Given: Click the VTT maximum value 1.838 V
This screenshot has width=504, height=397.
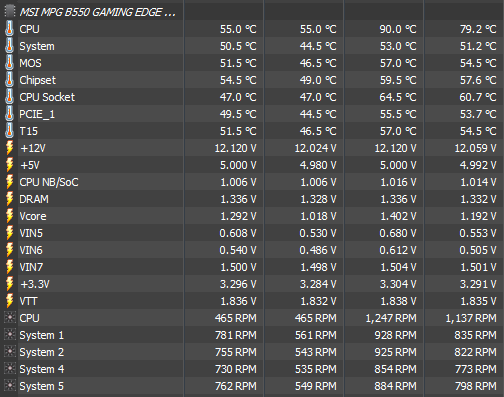Looking at the screenshot, I should (x=398, y=301).
